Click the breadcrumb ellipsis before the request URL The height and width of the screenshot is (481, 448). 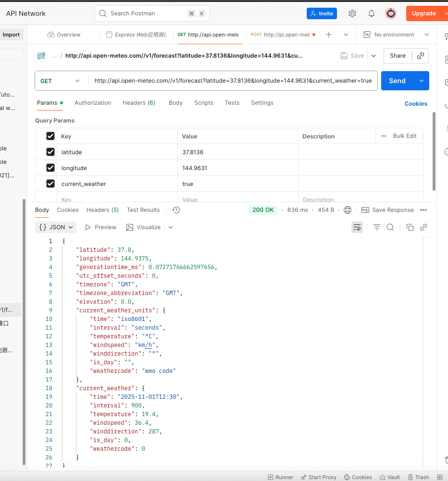coord(54,56)
